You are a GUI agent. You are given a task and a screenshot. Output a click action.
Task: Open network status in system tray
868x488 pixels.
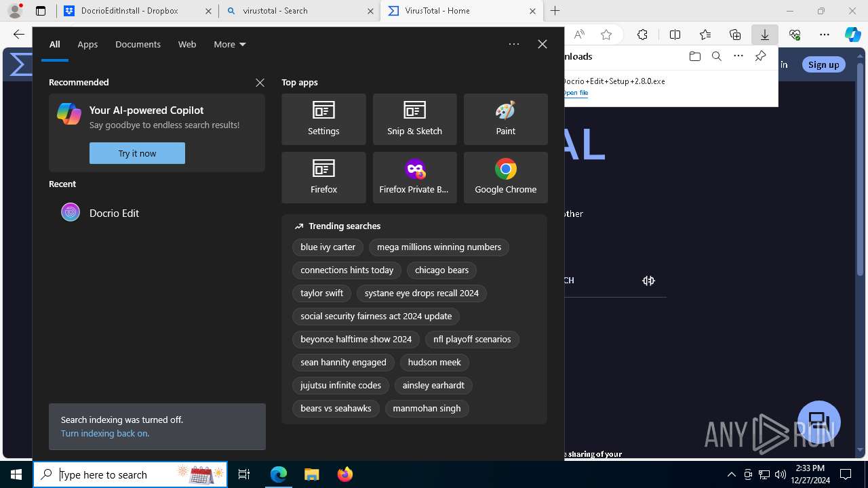(764, 474)
